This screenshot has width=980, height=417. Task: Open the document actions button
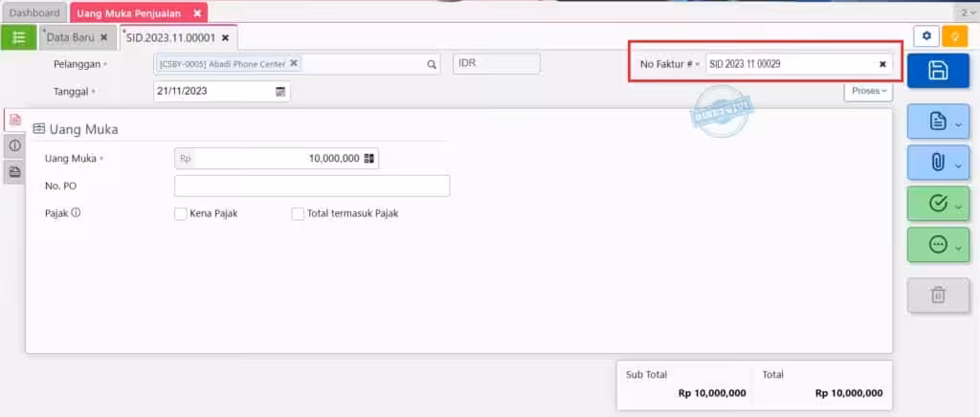[938, 121]
